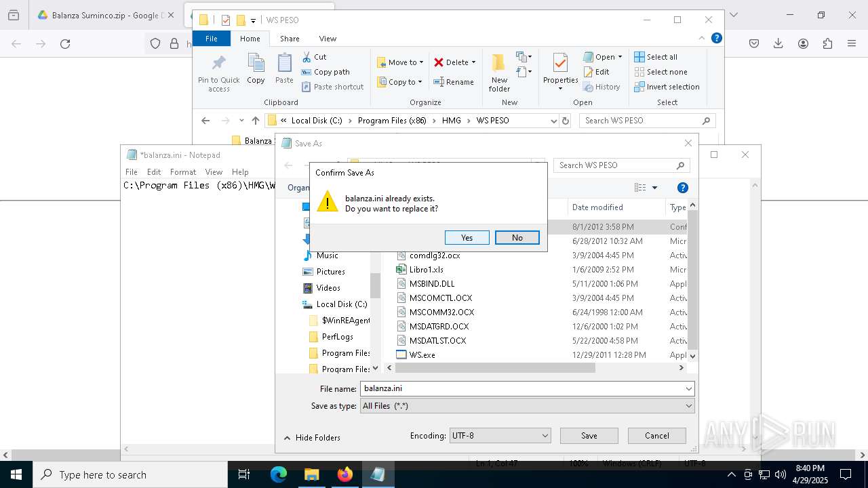Open Edge from taskbar
This screenshot has width=868, height=488.
pos(279,474)
